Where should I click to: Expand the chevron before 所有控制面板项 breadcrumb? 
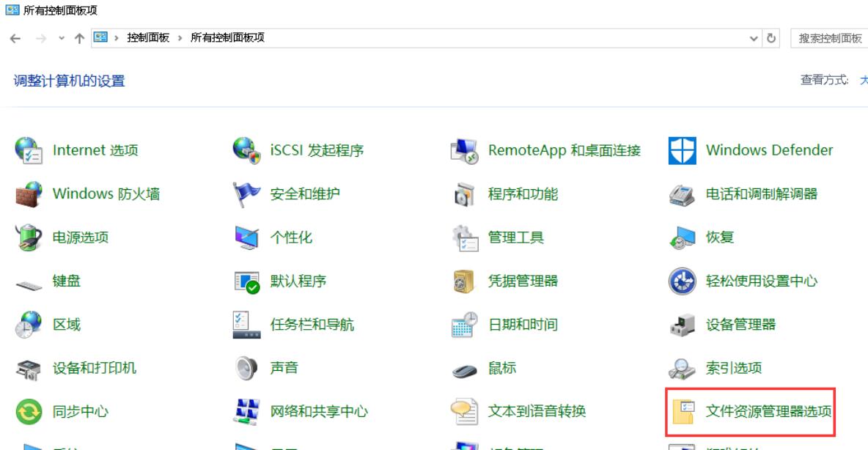click(x=180, y=38)
